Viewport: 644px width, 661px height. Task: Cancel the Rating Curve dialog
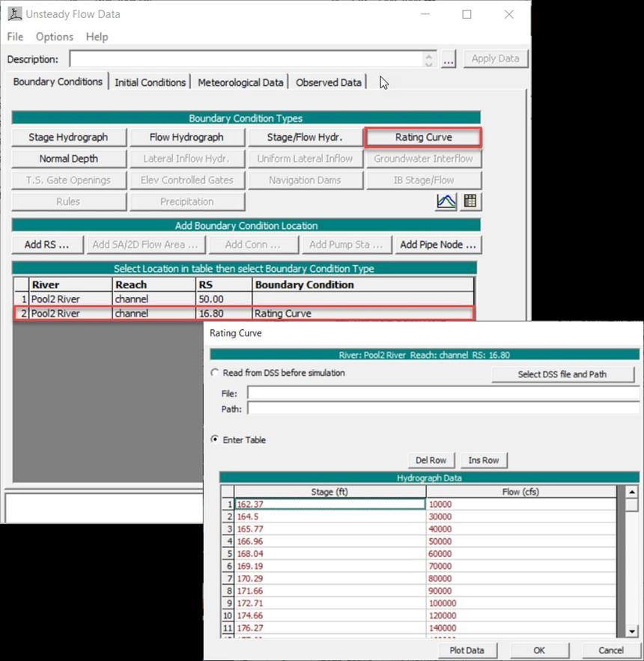611,651
